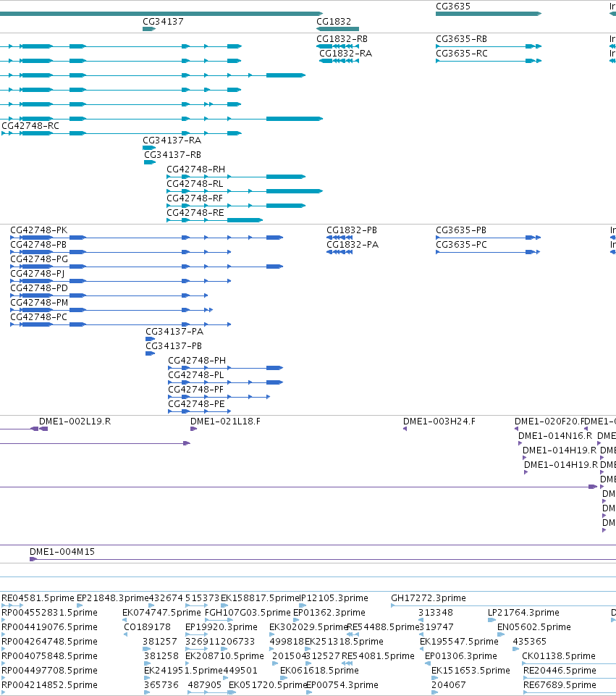Click EST CK01138.5prime
Image resolution: width=616 pixels, height=696 pixels.
click(559, 656)
